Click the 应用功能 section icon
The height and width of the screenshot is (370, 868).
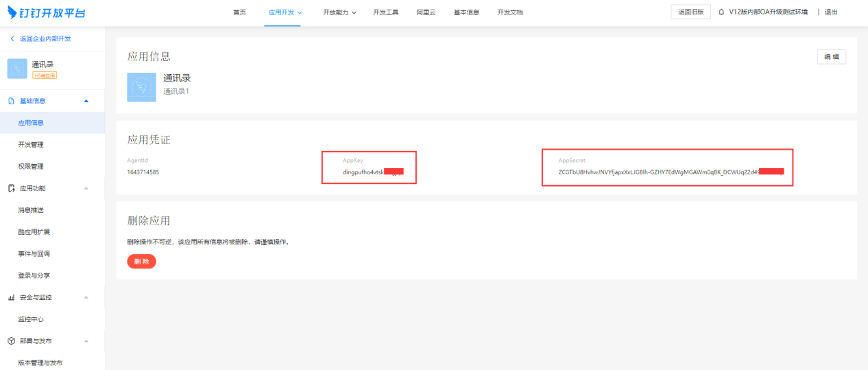11,188
